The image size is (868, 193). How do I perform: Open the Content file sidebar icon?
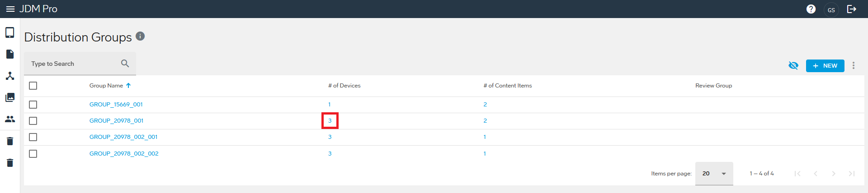[10, 54]
